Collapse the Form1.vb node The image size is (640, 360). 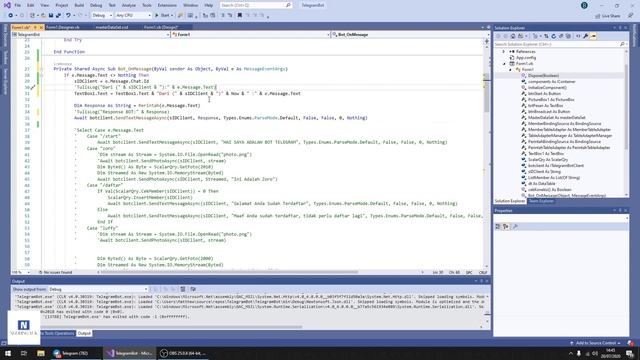(504, 64)
